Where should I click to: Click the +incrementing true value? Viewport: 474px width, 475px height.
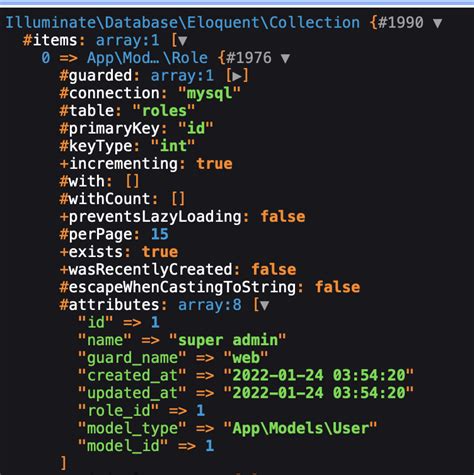[x=214, y=164]
